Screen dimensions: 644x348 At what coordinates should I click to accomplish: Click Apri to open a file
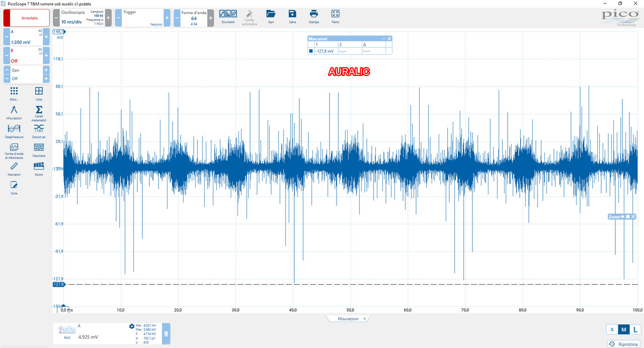271,17
